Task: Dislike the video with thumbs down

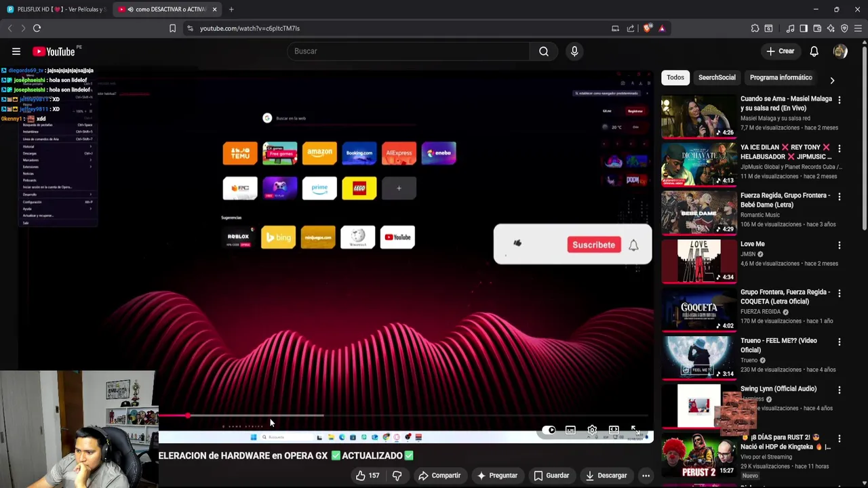Action: (397, 476)
